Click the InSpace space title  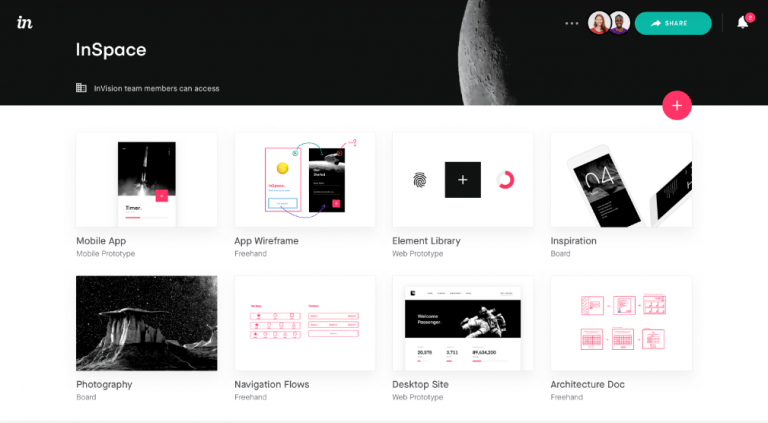(111, 49)
